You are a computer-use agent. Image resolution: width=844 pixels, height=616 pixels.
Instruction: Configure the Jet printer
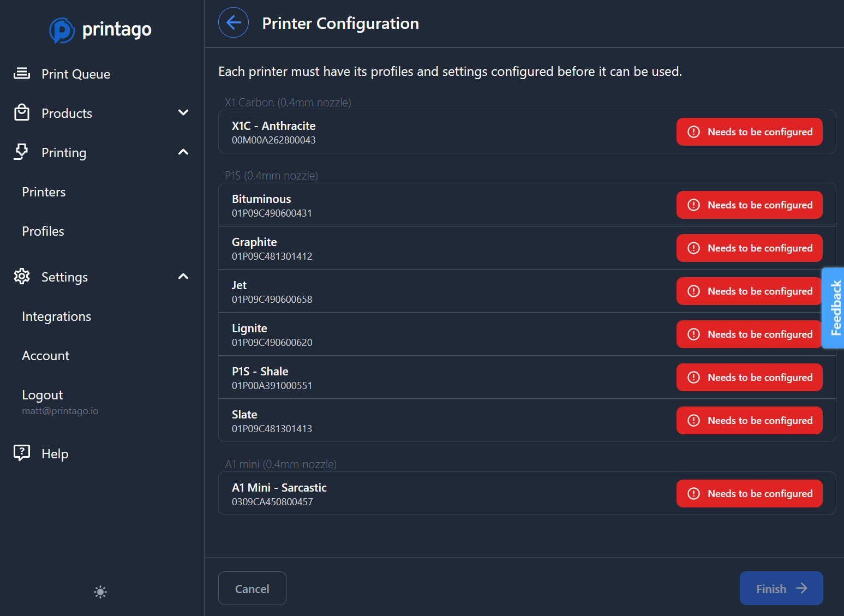[749, 291]
